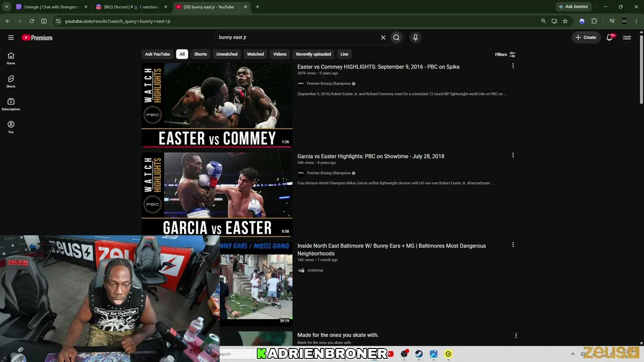Click the browser address bar URL
This screenshot has width=644, height=362.
[x=118, y=21]
